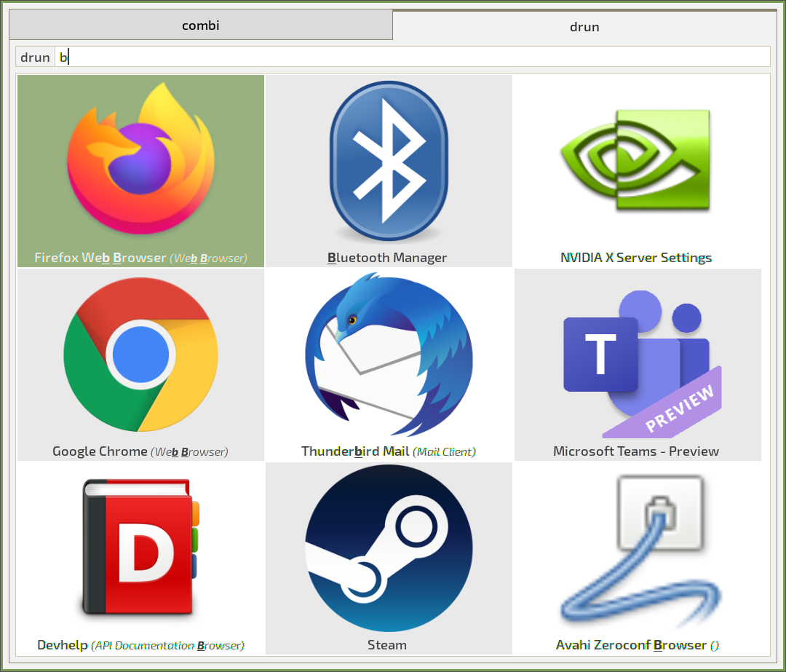
Task: Click the 'Google Chrome' text label
Action: [x=100, y=451]
